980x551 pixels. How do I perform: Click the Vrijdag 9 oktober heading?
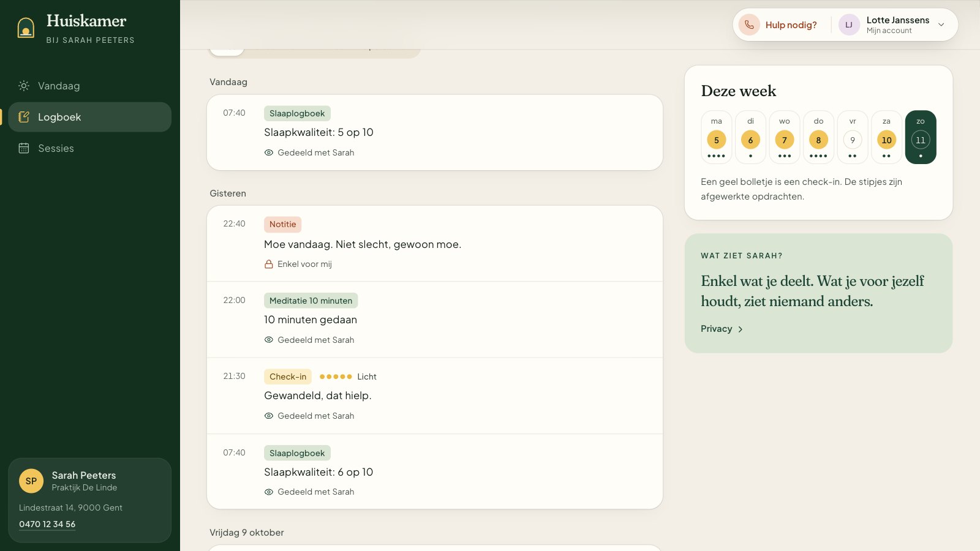(x=247, y=533)
